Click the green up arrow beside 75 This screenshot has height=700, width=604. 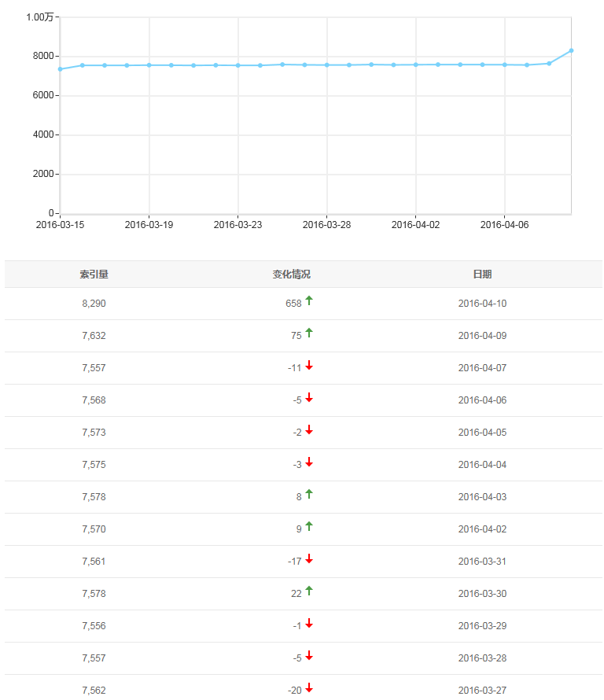pyautogui.click(x=309, y=333)
